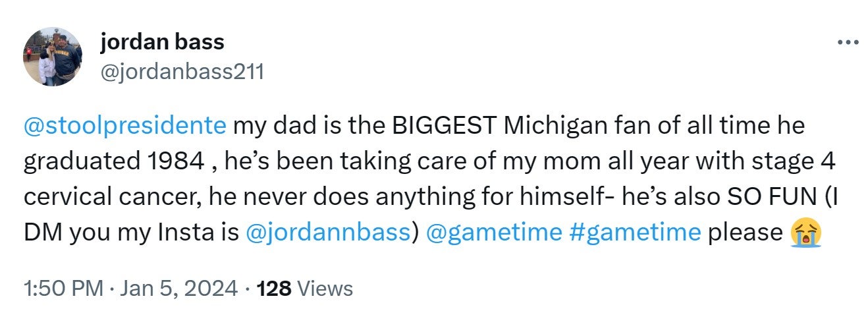Open the jordan bass display name

(x=162, y=42)
